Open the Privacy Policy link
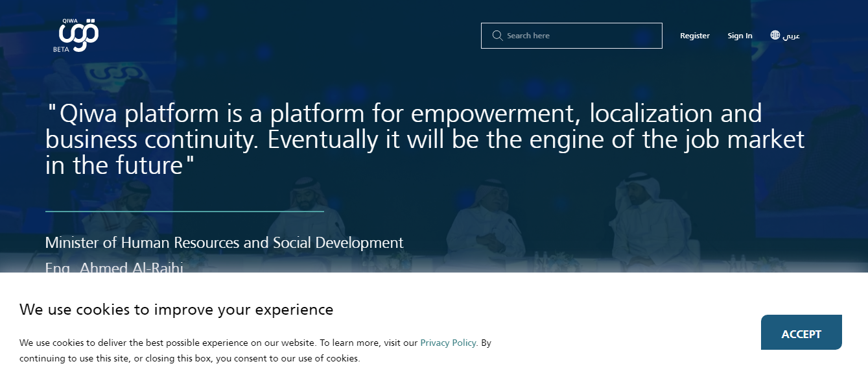The image size is (868, 390). tap(448, 343)
